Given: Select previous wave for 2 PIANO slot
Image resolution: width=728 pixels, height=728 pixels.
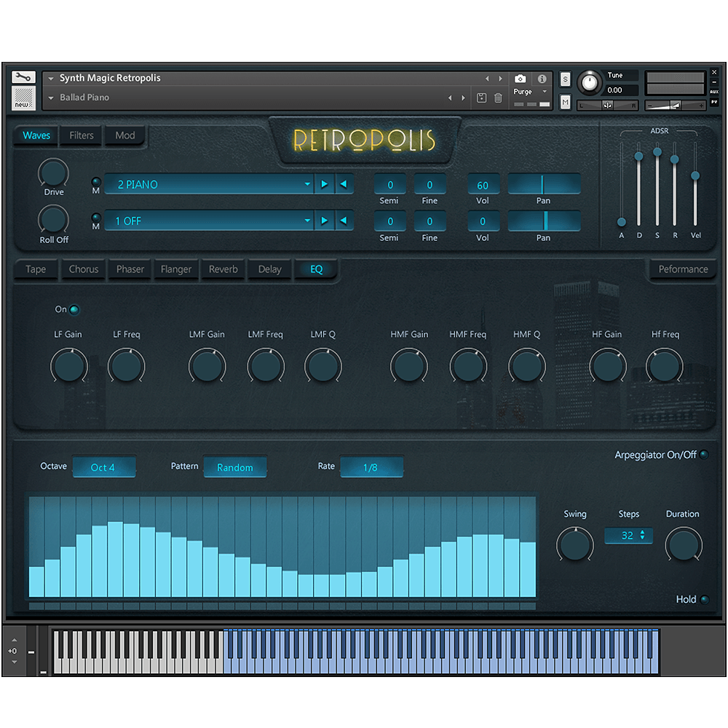Looking at the screenshot, I should click(x=344, y=184).
